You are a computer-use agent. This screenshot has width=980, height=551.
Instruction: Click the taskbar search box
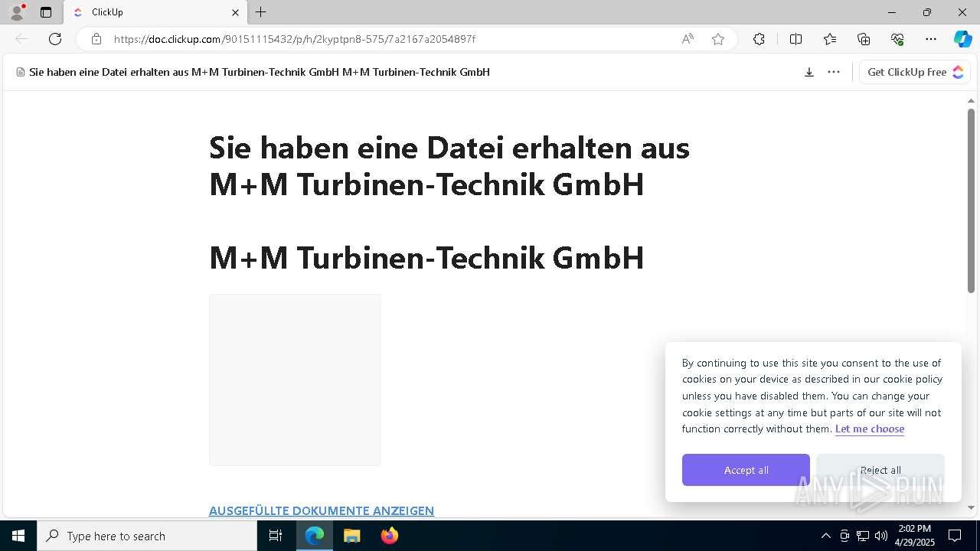(x=147, y=536)
